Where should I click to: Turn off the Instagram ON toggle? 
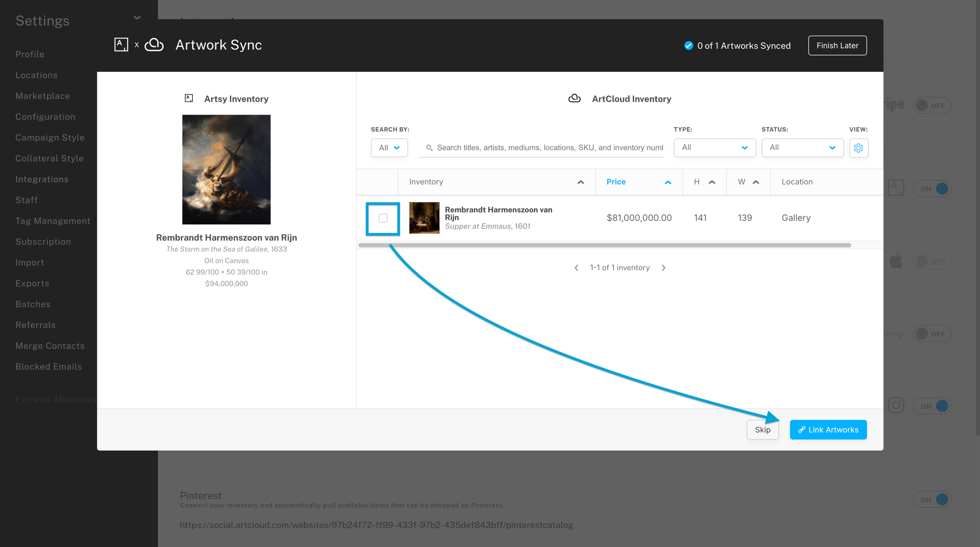[932, 406]
